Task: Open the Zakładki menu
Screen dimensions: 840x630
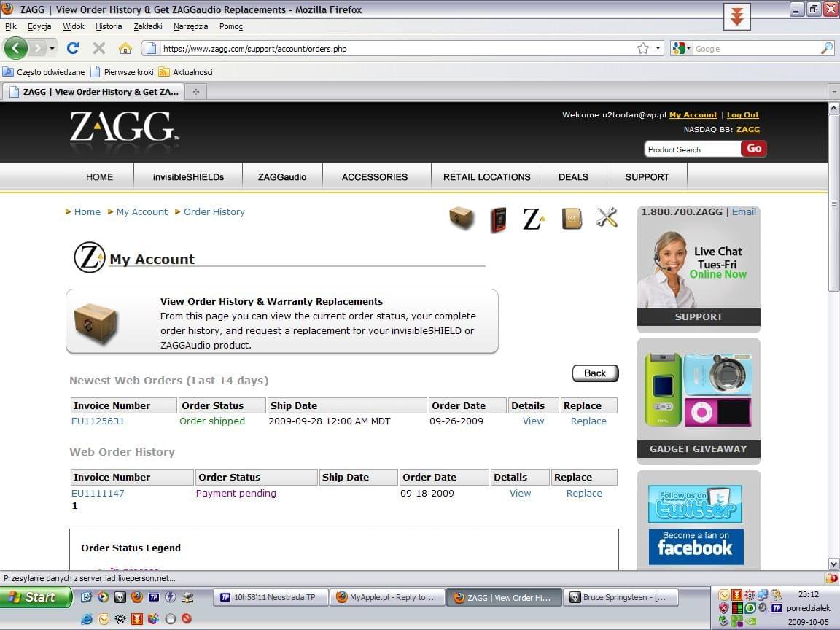Action: tap(148, 26)
